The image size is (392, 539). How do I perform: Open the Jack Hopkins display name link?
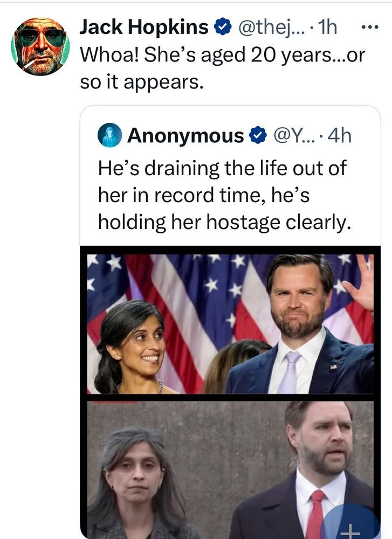143,27
